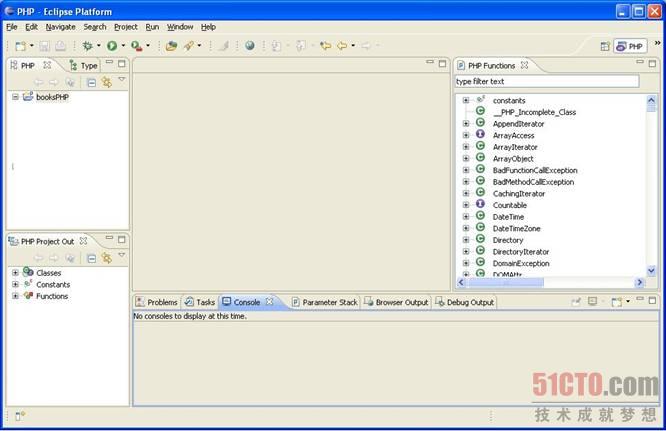This screenshot has width=666, height=431.
Task: Click the type filter text field
Action: (547, 81)
